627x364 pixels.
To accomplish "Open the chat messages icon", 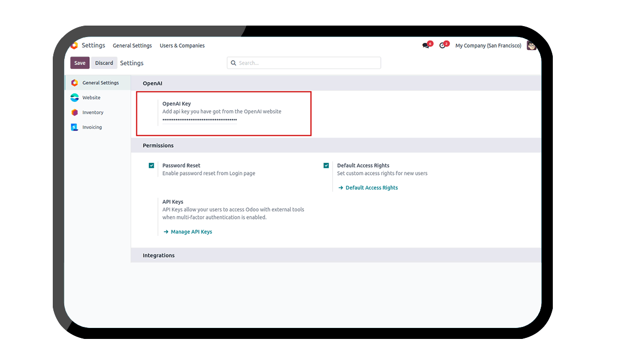I will click(426, 45).
